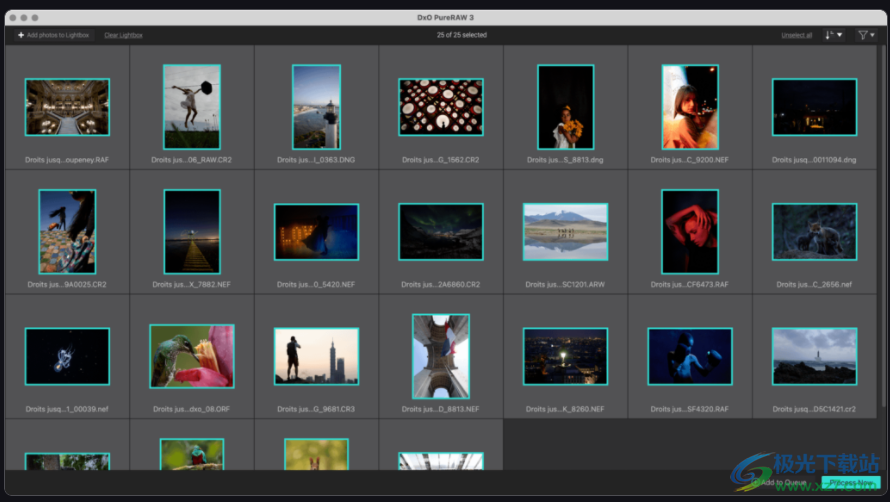
Task: Click file name Droits jus...K_8260.NEF
Action: click(x=565, y=409)
